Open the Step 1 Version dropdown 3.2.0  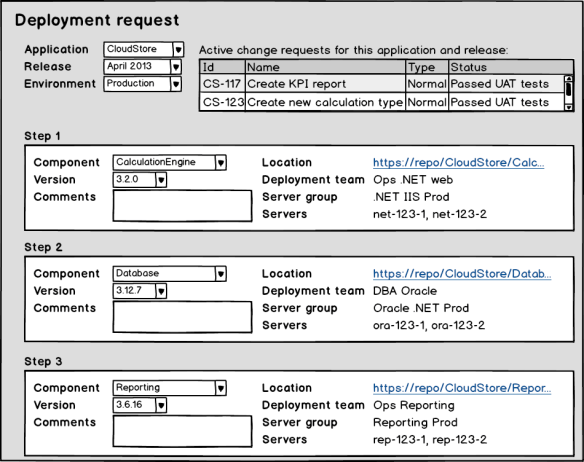(140, 180)
